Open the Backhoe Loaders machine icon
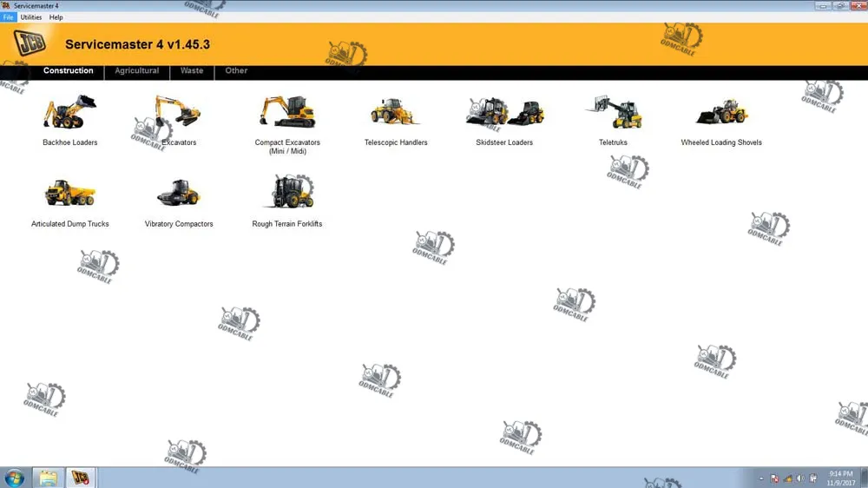Viewport: 868px width, 488px height. tap(69, 112)
